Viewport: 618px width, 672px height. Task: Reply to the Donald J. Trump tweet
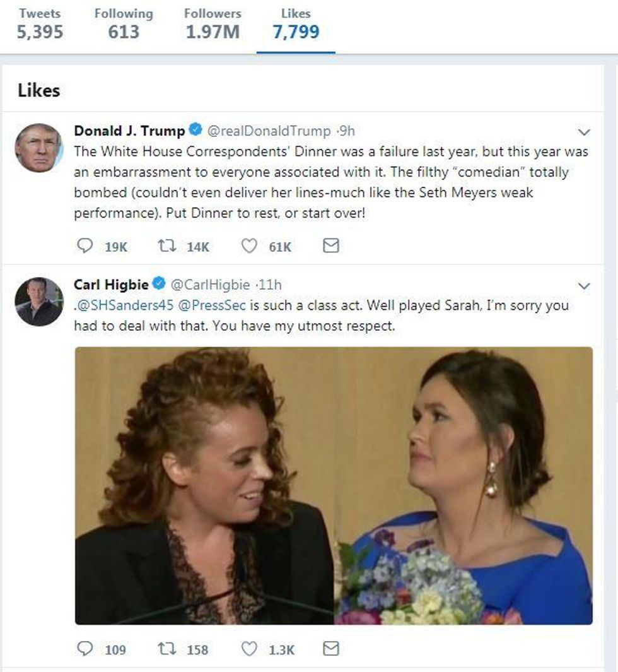(x=85, y=246)
